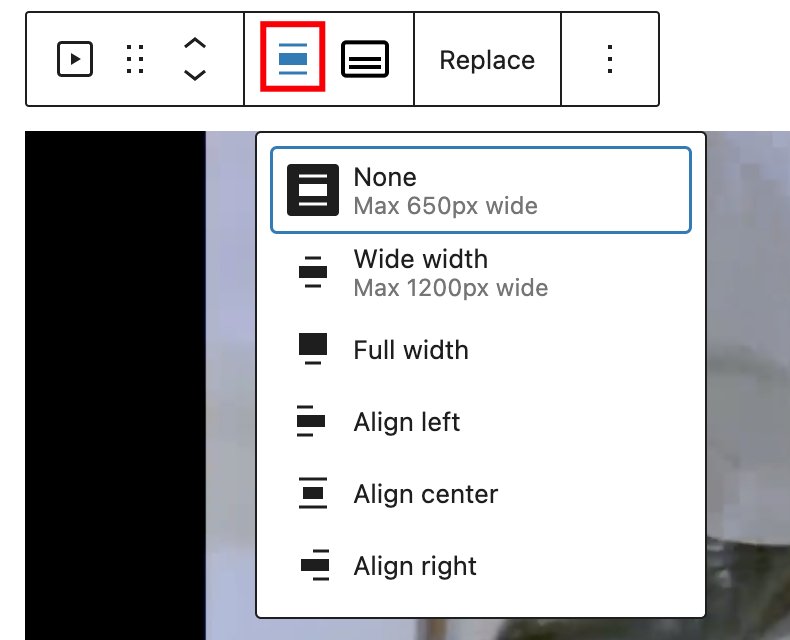Click the add caption icon

[x=365, y=59]
